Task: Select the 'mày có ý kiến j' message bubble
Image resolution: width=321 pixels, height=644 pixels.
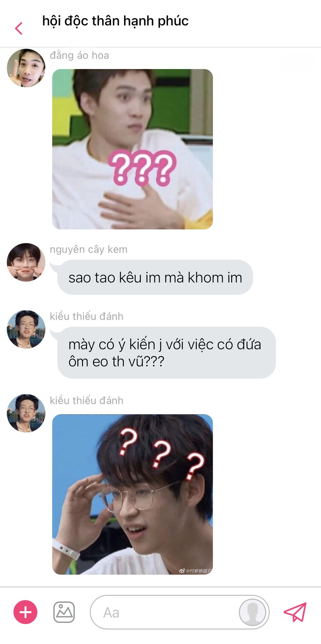Action: pyautogui.click(x=166, y=353)
